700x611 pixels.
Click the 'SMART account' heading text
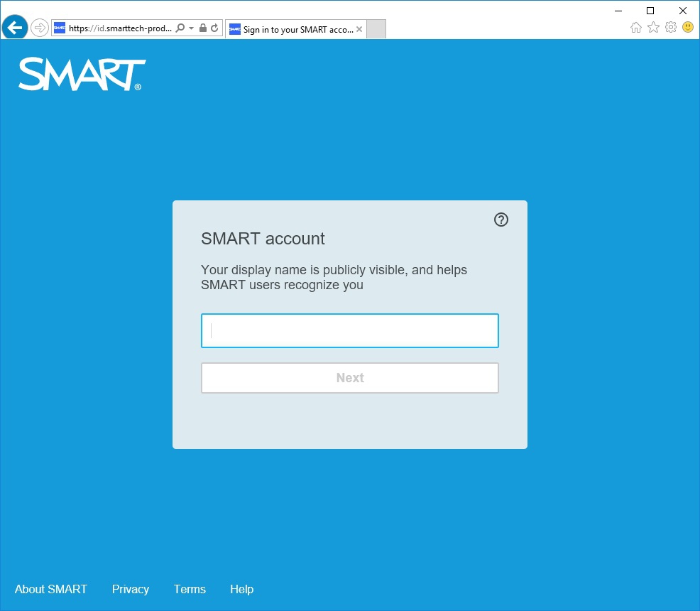[263, 239]
